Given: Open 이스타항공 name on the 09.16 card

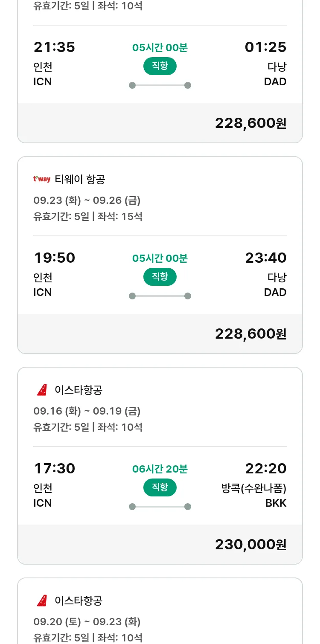Looking at the screenshot, I should 79,390.
